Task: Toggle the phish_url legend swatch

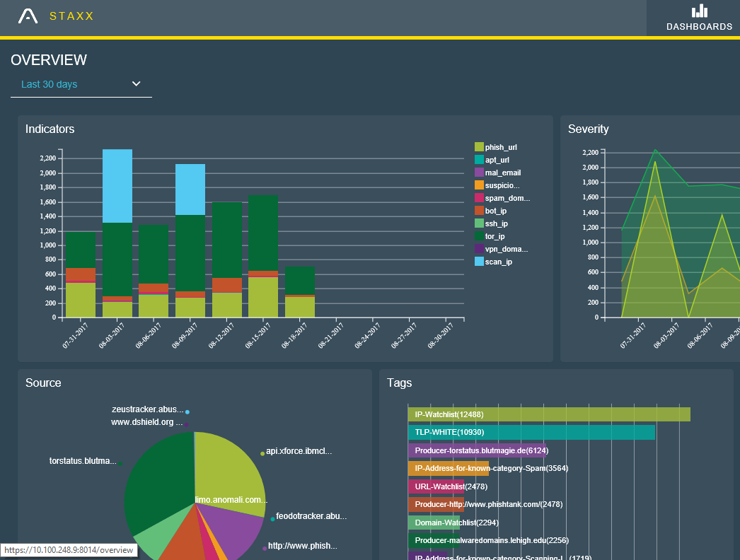Action: 479,147
